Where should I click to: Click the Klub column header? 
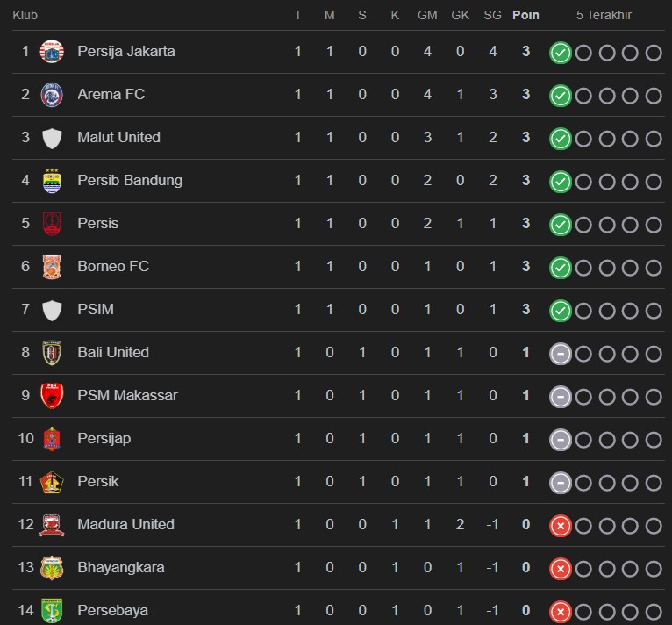pyautogui.click(x=25, y=15)
